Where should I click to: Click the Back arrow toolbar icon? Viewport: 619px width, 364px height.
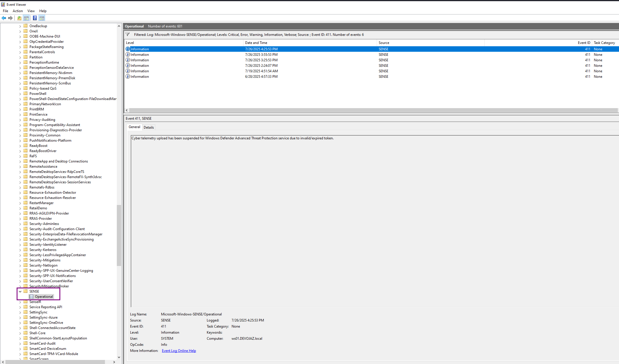[x=4, y=18]
